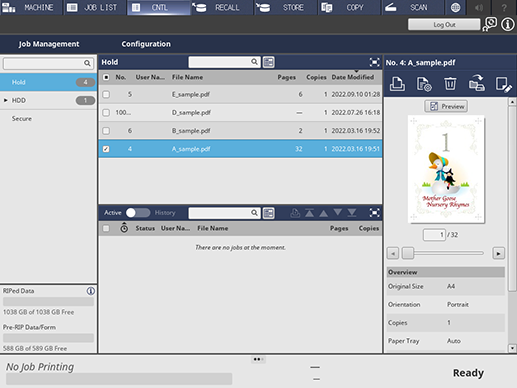
Task: Click the edit job pencil icon
Action: [503, 84]
